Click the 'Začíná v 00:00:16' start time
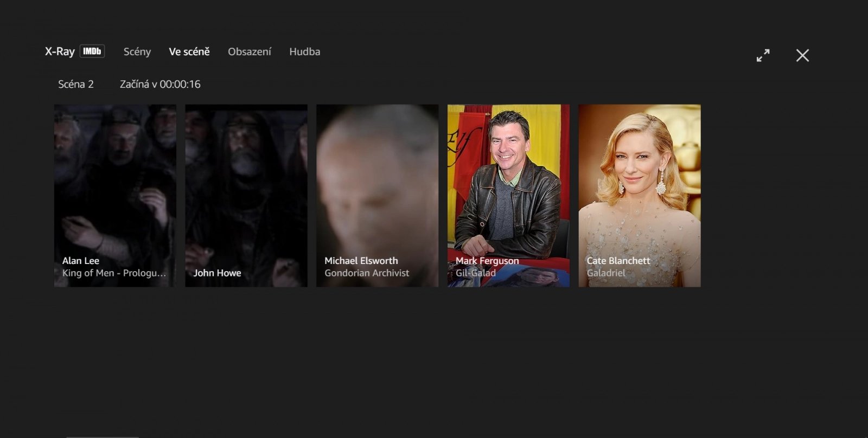This screenshot has width=868, height=438. coord(160,84)
